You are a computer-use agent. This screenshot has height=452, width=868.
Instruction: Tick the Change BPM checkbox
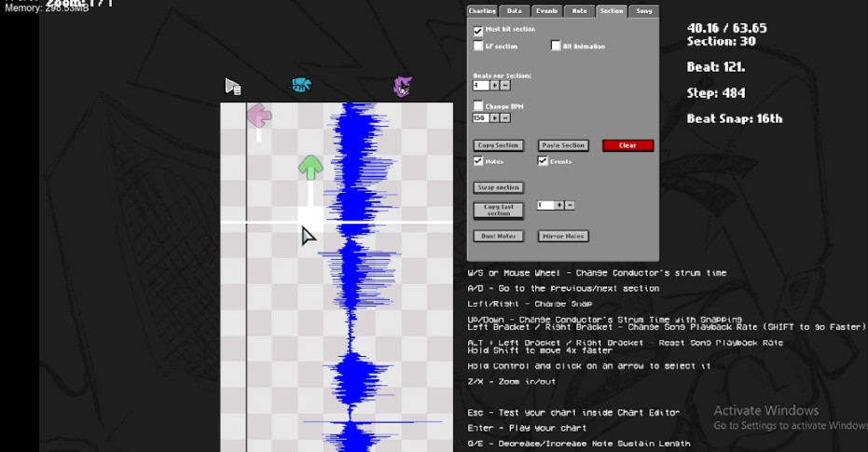click(478, 105)
